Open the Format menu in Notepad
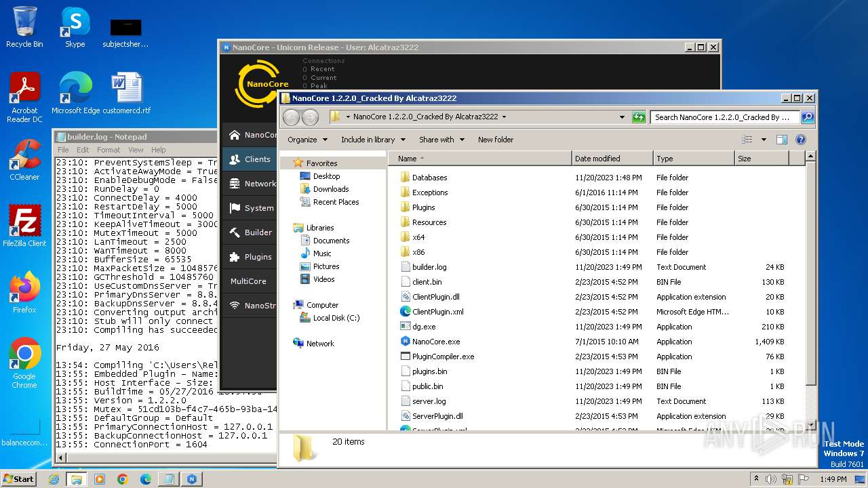The width and height of the screenshot is (868, 488). pyautogui.click(x=108, y=150)
